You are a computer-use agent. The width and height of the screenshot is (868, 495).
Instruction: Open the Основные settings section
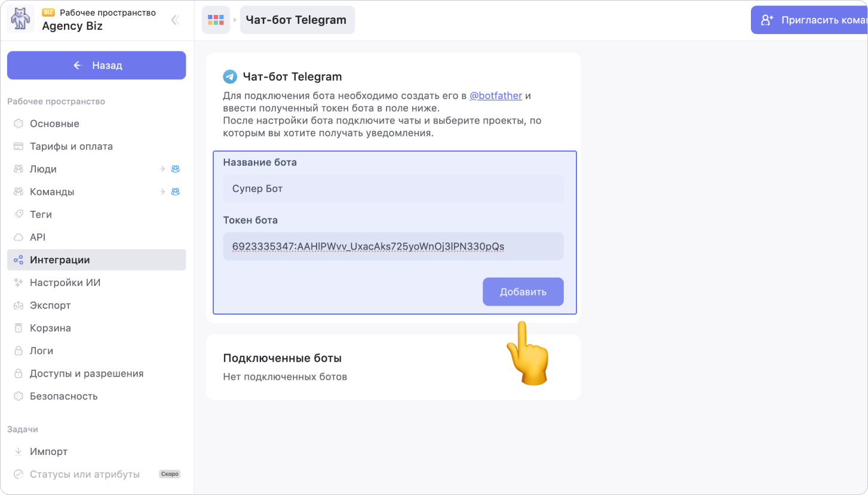point(54,124)
